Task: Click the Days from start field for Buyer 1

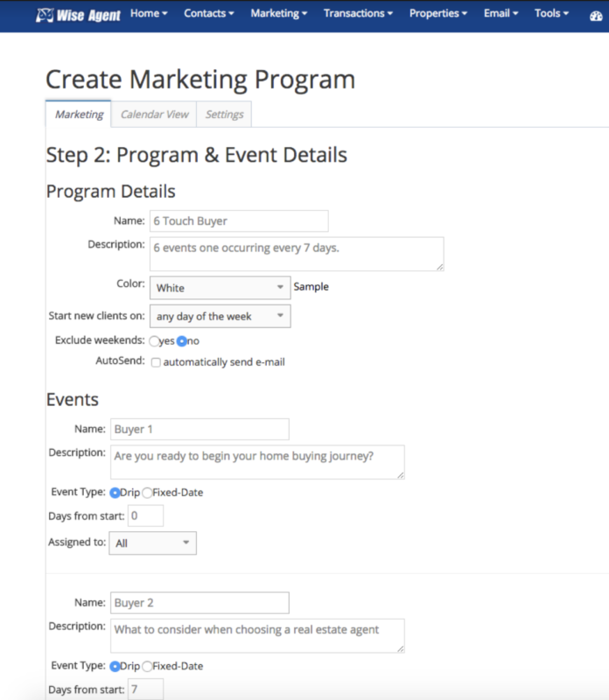Action: pyautogui.click(x=145, y=516)
